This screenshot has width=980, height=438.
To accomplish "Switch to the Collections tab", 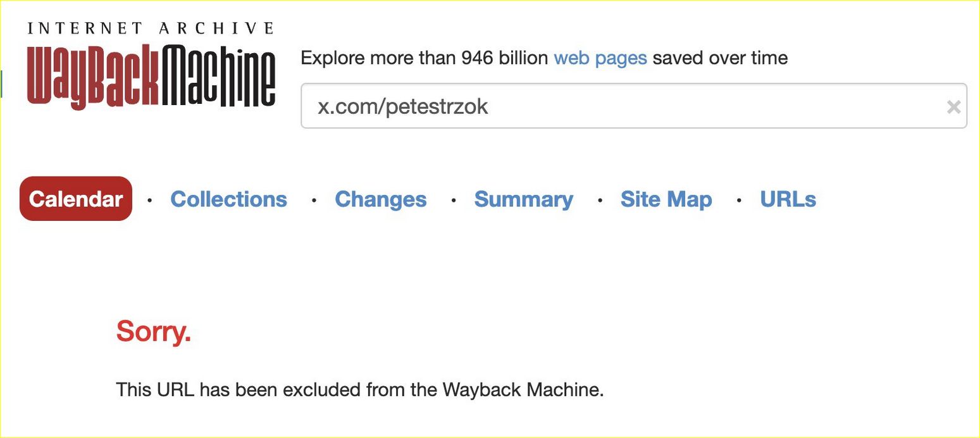I will (x=229, y=199).
